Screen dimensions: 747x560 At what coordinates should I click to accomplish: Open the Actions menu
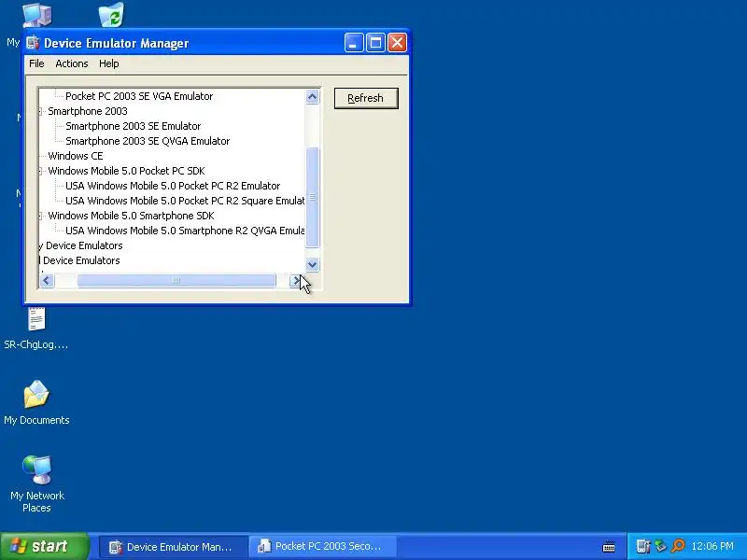[72, 63]
